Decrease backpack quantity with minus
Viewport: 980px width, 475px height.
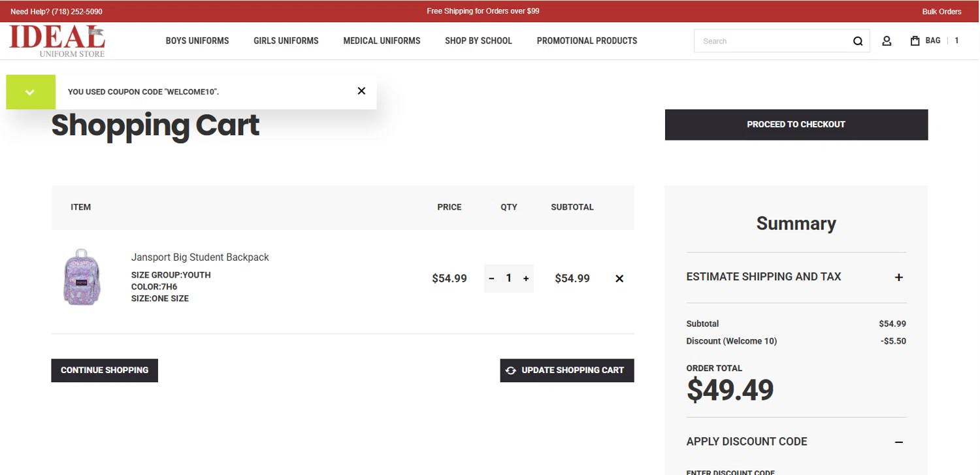[x=491, y=279]
